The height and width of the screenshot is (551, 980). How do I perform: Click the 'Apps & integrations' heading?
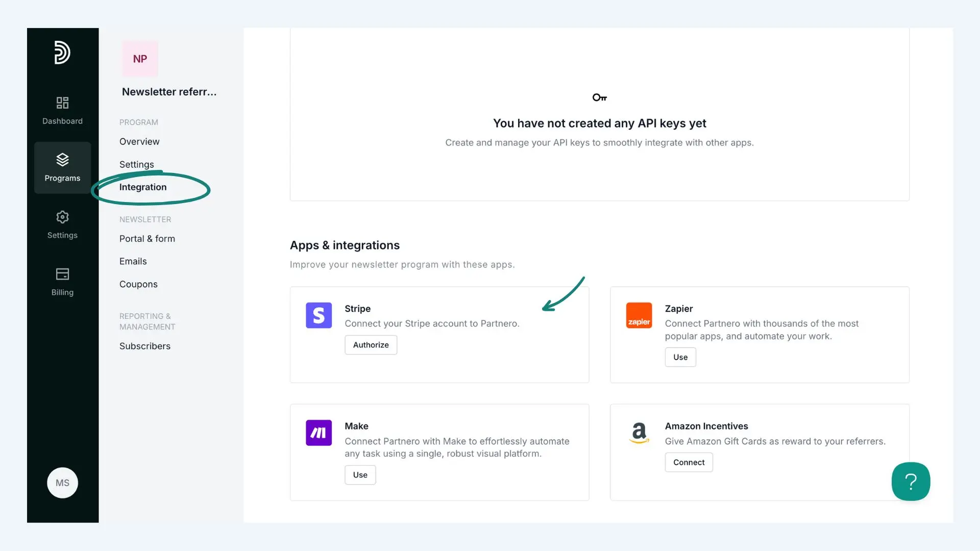tap(345, 245)
